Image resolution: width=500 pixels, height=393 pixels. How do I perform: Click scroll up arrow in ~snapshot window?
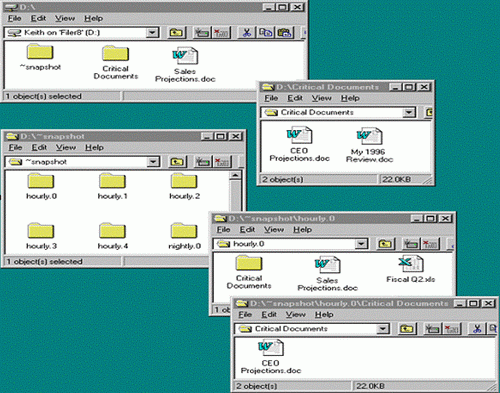coord(236,175)
